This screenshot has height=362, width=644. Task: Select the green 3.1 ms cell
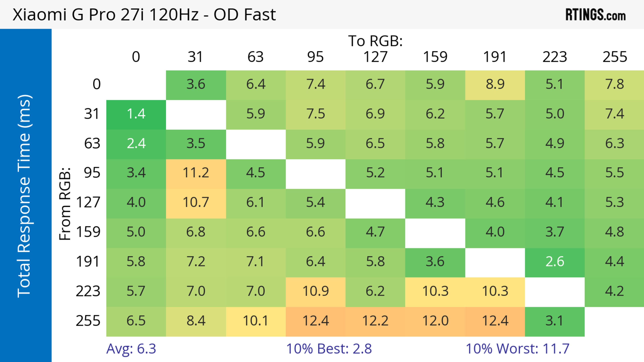pyautogui.click(x=555, y=321)
